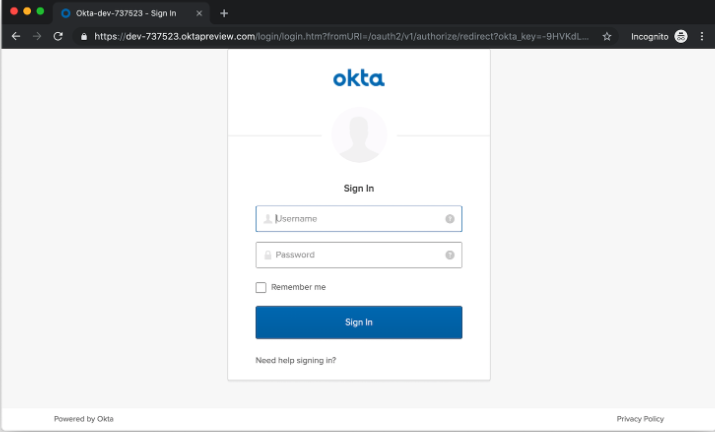This screenshot has height=432, width=715.
Task: Click the green maximize window button
Action: pos(41,11)
